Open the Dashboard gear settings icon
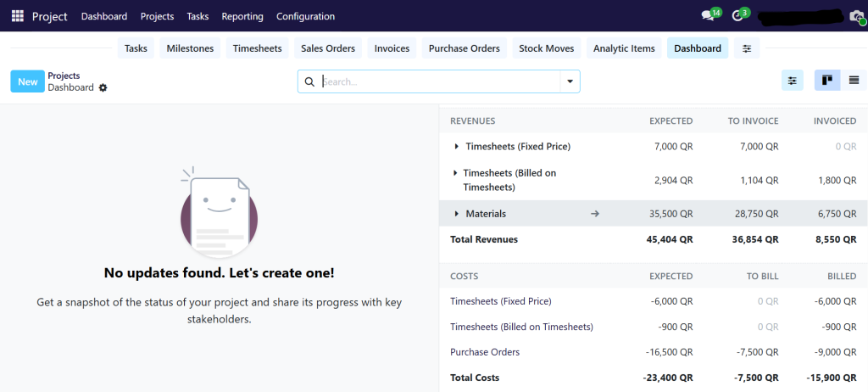868x392 pixels. pos(103,87)
